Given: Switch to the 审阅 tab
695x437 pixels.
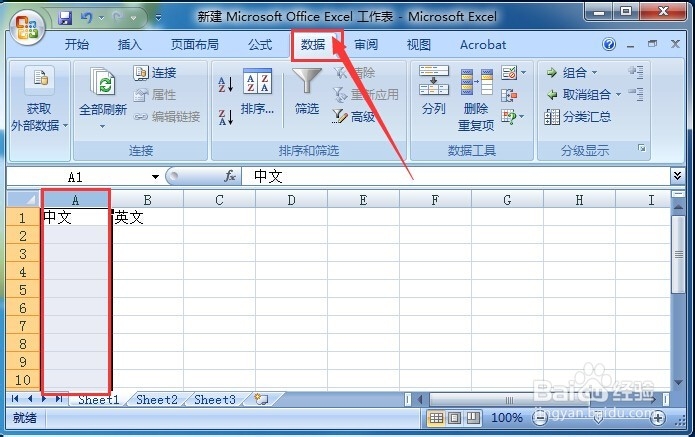Looking at the screenshot, I should pyautogui.click(x=366, y=44).
